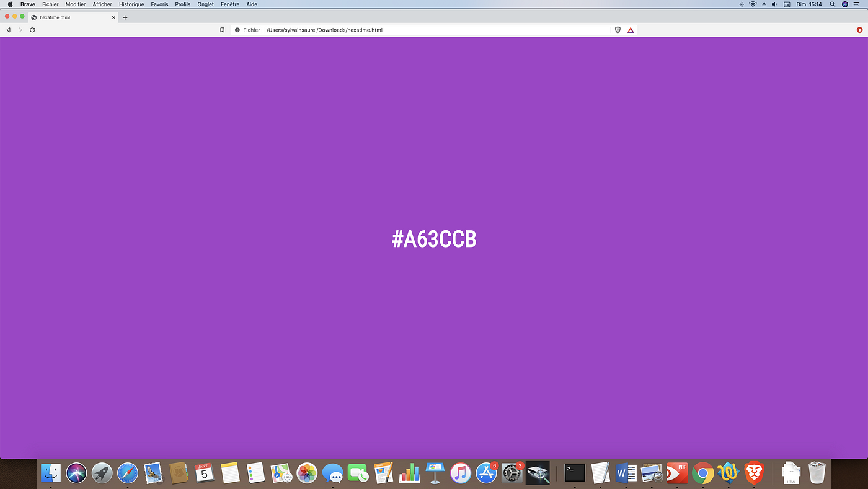The width and height of the screenshot is (868, 489).
Task: Open Keynote podium in the Dock
Action: pyautogui.click(x=435, y=473)
